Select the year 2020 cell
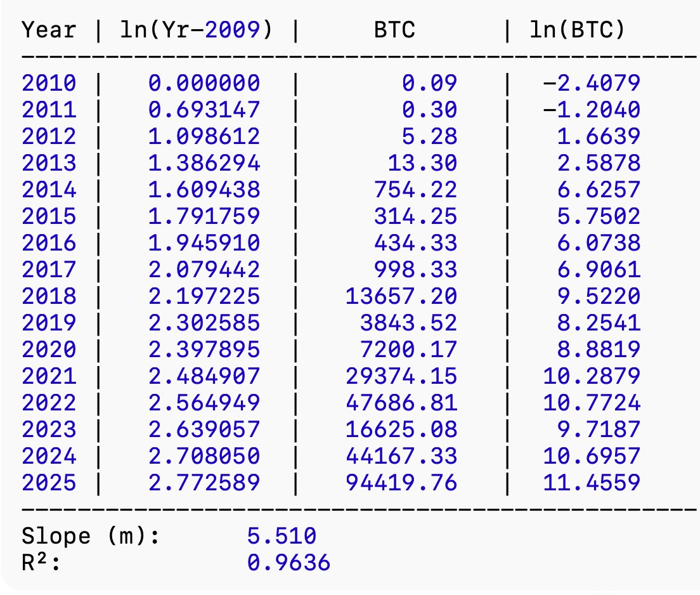 (x=49, y=350)
